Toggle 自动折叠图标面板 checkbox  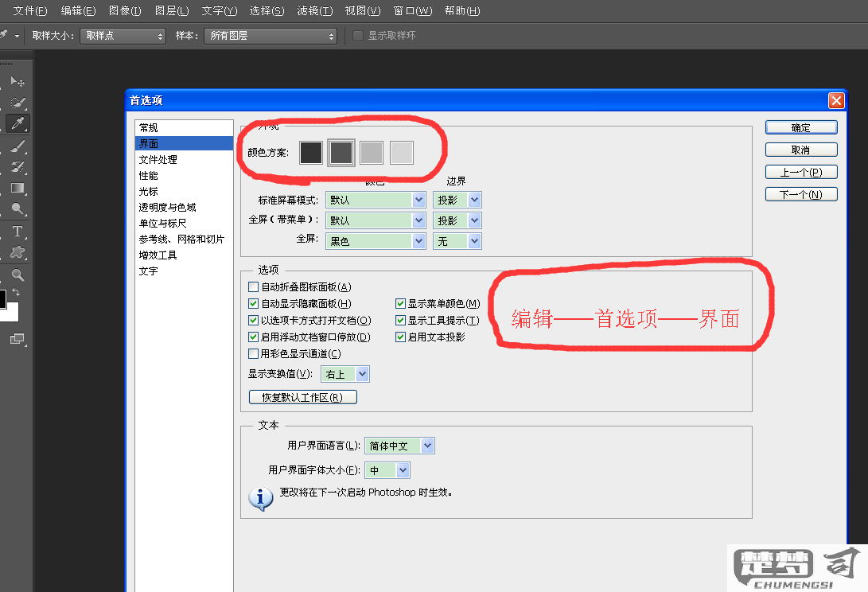point(254,287)
